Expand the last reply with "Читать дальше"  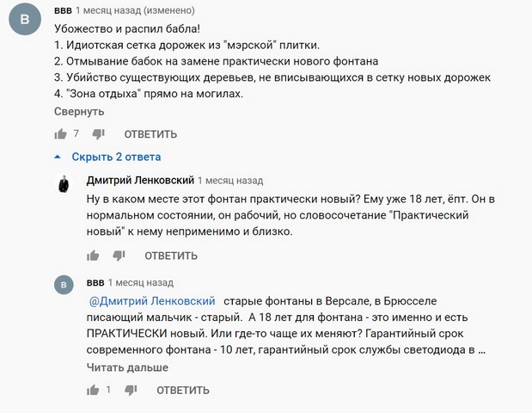tap(127, 367)
